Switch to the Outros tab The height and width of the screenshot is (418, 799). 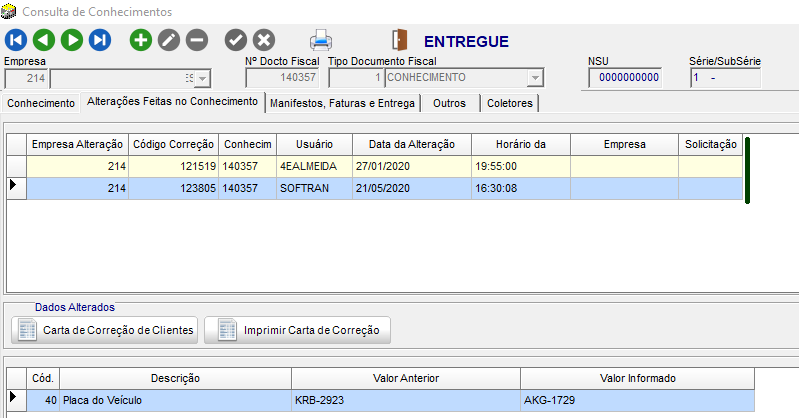click(x=449, y=103)
